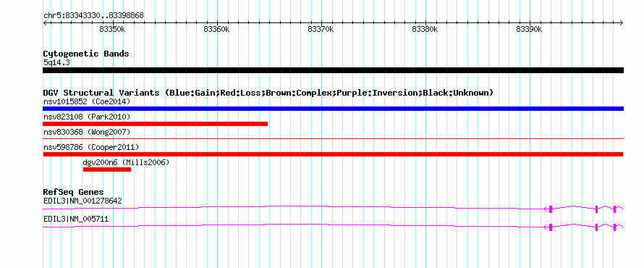Click the RefSeq Genes track title
The image size is (644, 268).
point(73,193)
